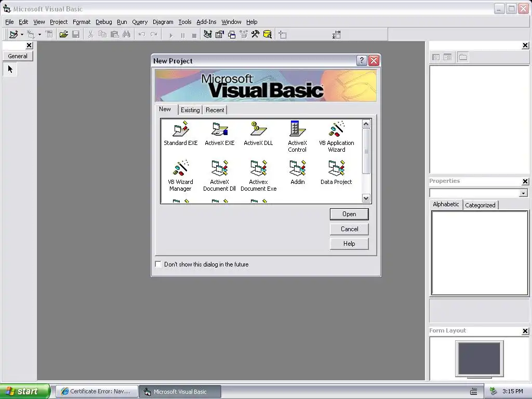The width and height of the screenshot is (532, 399).
Task: Click the question mark help button in title bar
Action: (x=362, y=60)
